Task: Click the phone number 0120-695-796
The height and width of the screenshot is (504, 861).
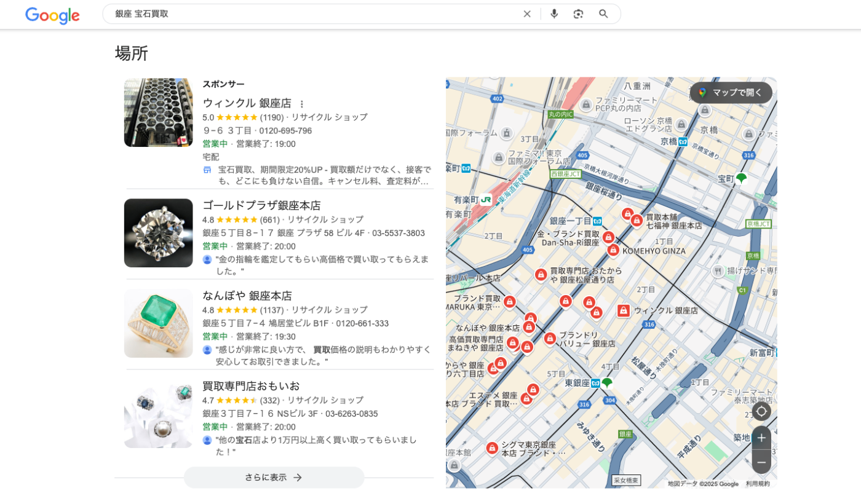Action: (x=285, y=130)
